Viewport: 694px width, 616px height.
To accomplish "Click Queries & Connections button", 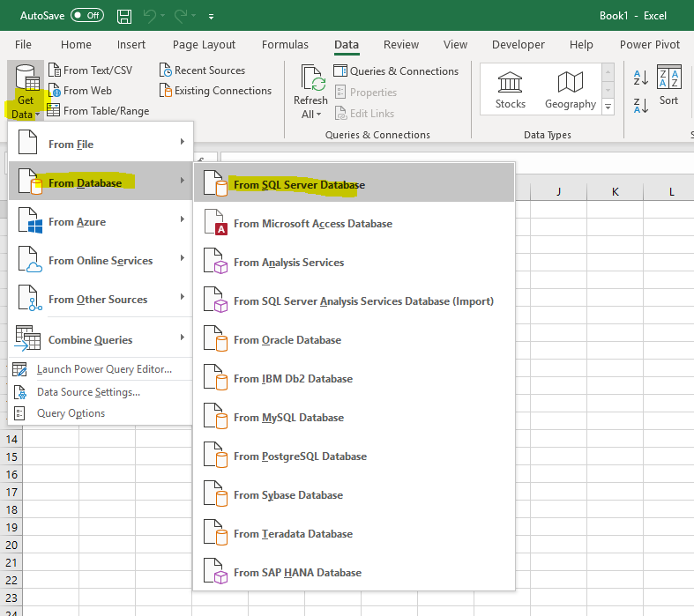I will [396, 71].
